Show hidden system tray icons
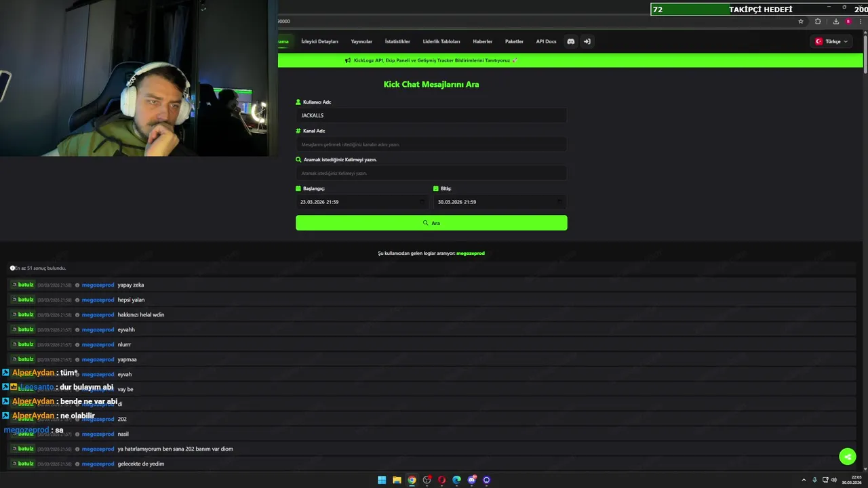The height and width of the screenshot is (488, 868). 804,480
